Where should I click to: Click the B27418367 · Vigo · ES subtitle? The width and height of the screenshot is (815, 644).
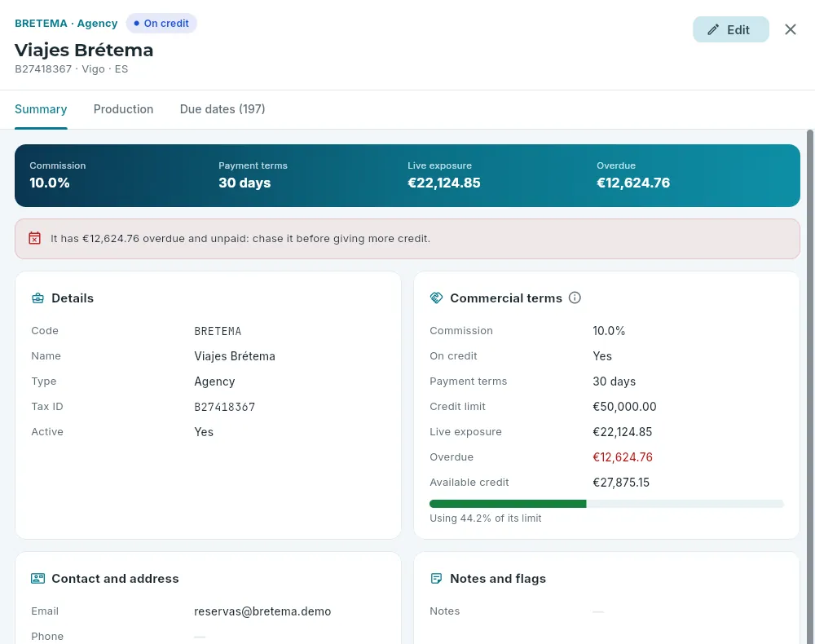point(71,69)
